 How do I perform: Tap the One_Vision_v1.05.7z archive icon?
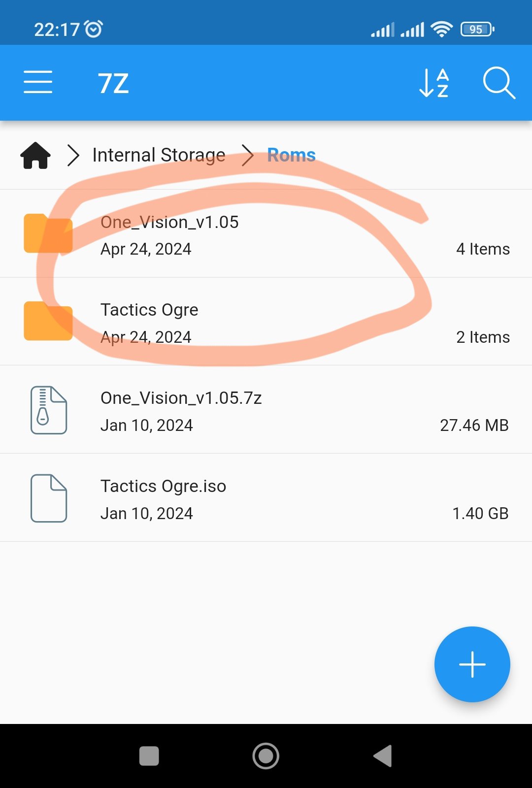(48, 410)
